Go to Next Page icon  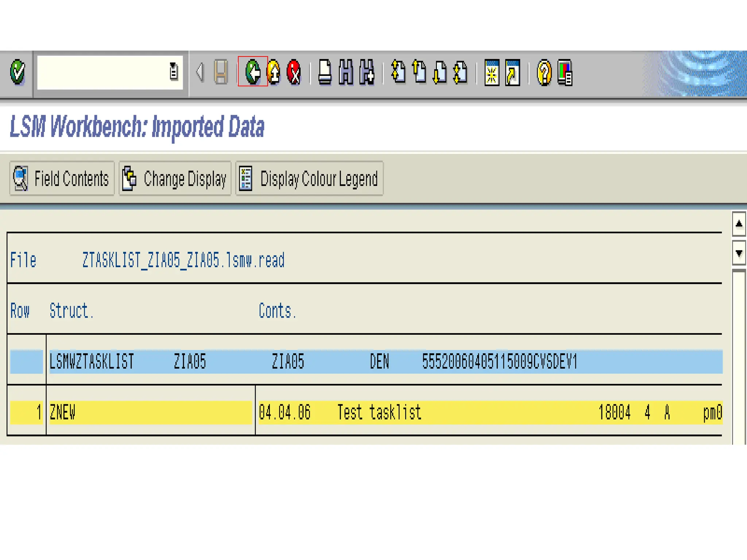coord(440,72)
